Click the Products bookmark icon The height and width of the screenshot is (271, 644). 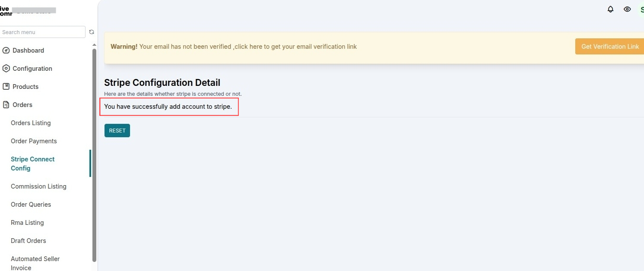pyautogui.click(x=6, y=87)
